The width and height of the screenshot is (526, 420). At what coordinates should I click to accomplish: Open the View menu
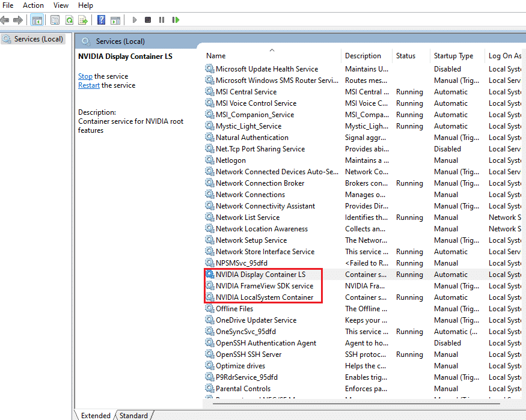point(61,5)
